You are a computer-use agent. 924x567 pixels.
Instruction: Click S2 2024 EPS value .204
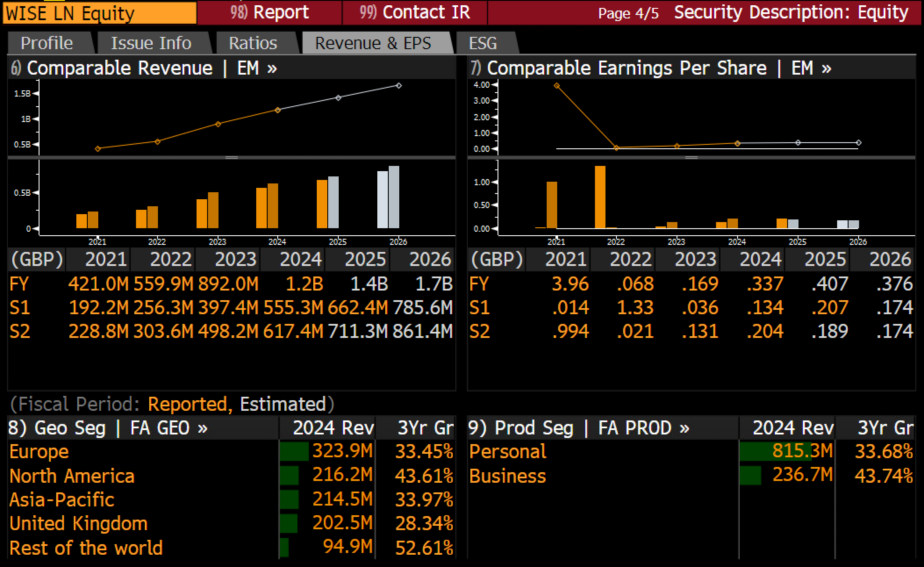(x=765, y=331)
